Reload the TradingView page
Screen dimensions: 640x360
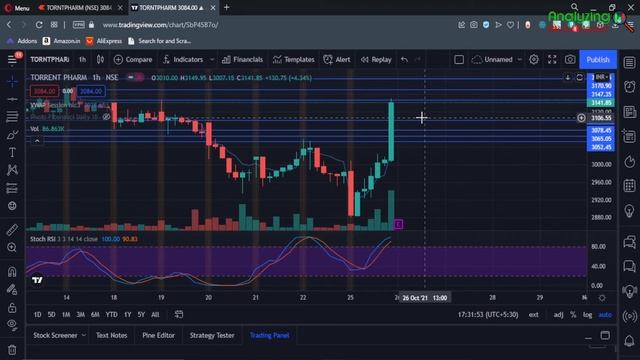pyautogui.click(x=39, y=25)
